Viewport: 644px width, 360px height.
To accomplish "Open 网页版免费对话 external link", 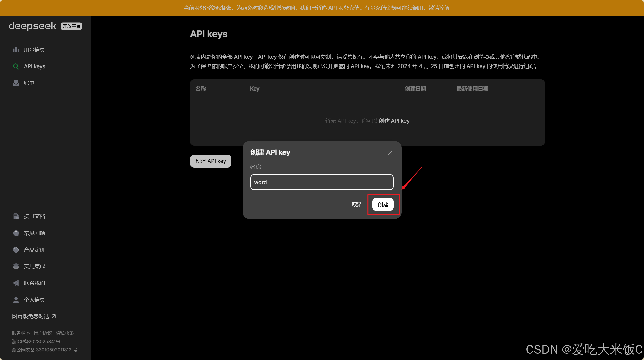I will [x=34, y=317].
